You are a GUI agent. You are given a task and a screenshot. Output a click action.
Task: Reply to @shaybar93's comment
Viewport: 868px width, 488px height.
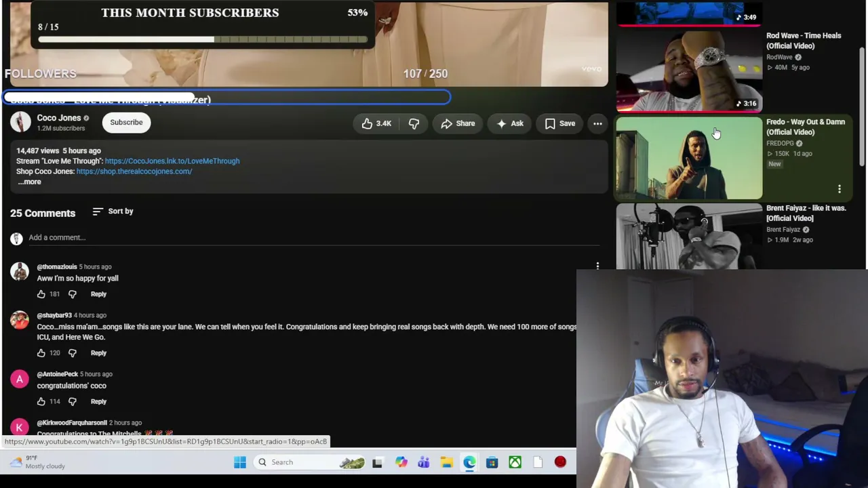tap(98, 353)
